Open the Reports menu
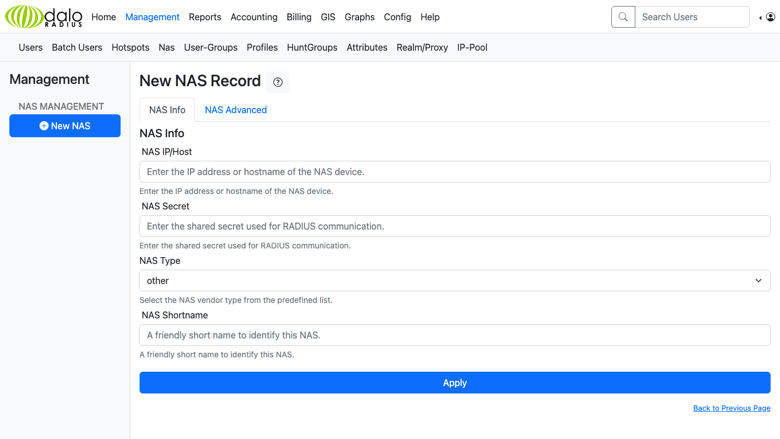This screenshot has height=439, width=780. [x=204, y=17]
